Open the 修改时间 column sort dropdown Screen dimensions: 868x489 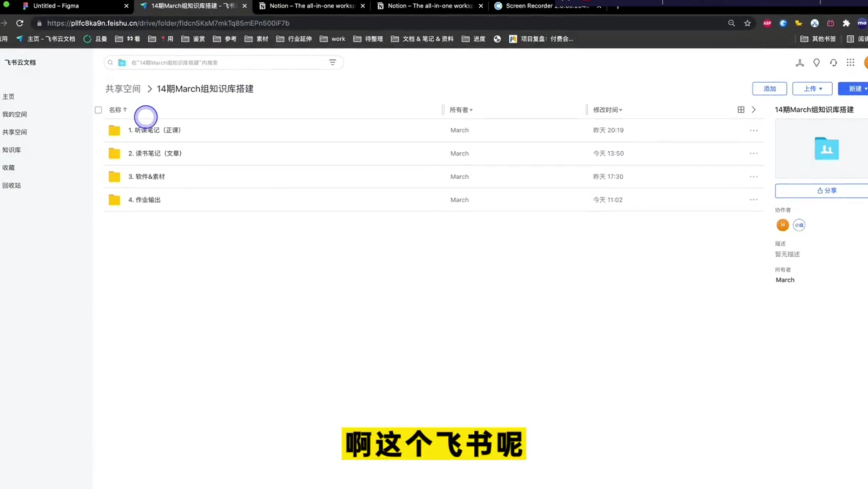608,110
